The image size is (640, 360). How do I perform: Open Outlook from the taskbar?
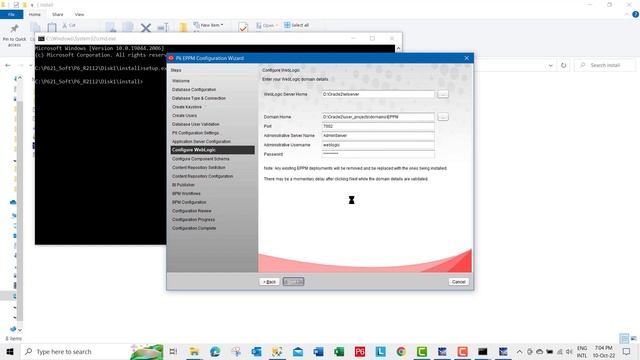click(x=256, y=351)
